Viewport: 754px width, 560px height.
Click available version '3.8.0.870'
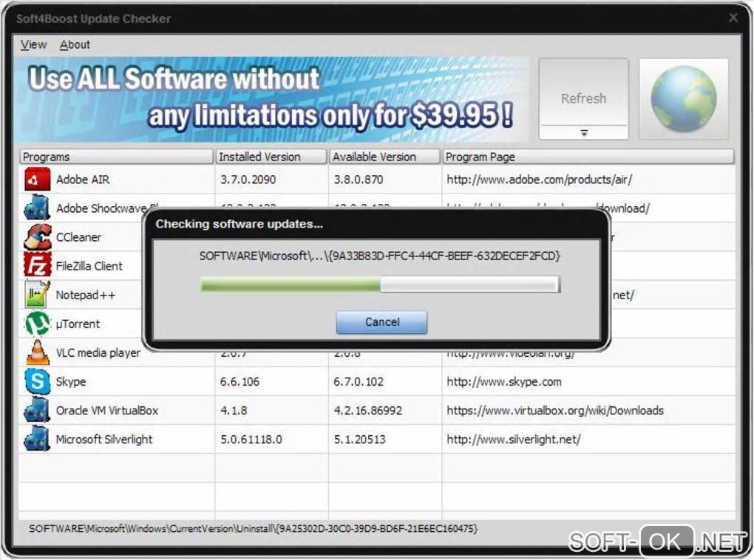click(x=359, y=180)
